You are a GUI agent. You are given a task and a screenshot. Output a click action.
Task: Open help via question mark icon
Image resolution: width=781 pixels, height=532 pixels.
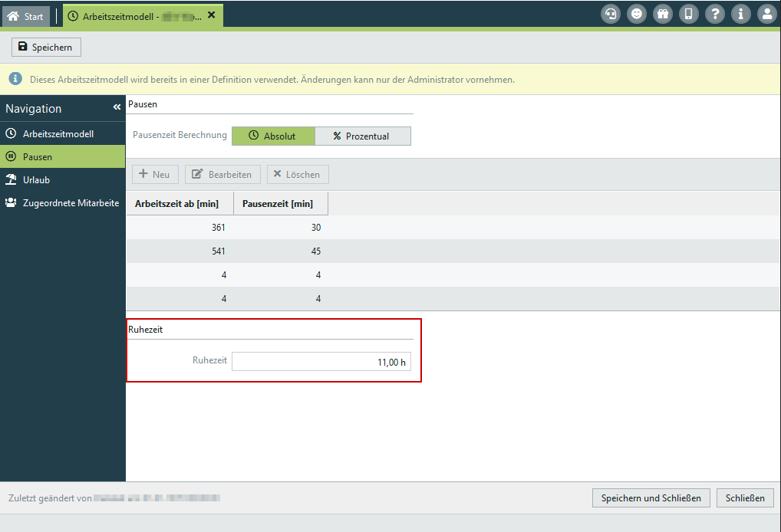714,14
